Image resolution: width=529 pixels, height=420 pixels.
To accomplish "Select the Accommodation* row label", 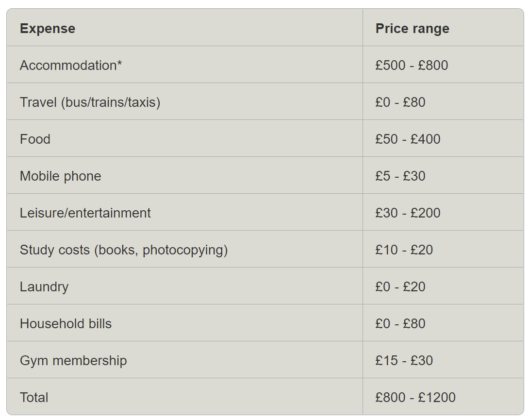I will tap(184, 65).
